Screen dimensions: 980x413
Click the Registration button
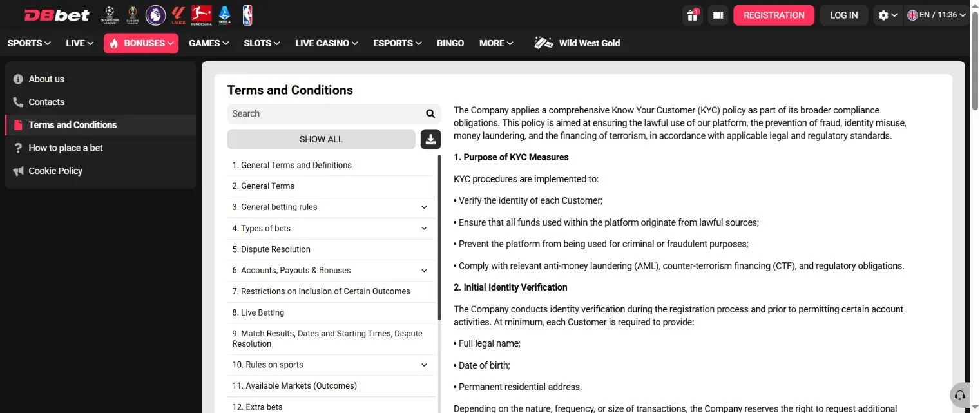pyautogui.click(x=774, y=15)
